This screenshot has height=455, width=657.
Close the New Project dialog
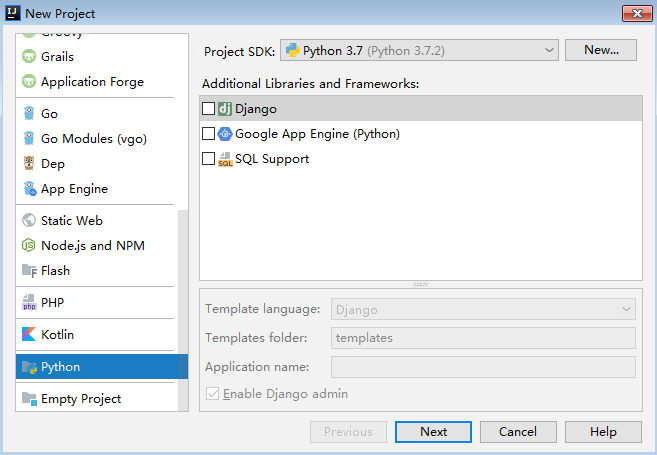637,13
